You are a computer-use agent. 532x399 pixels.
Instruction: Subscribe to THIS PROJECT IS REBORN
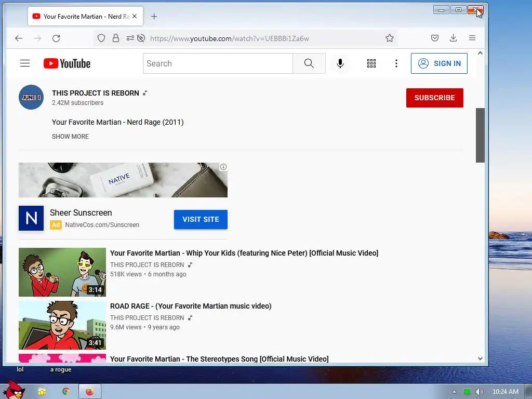[x=435, y=98]
